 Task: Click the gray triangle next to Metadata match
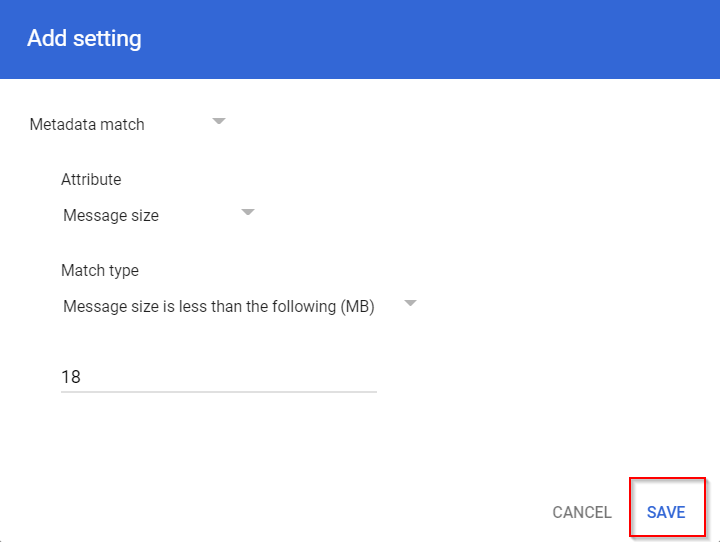point(219,121)
